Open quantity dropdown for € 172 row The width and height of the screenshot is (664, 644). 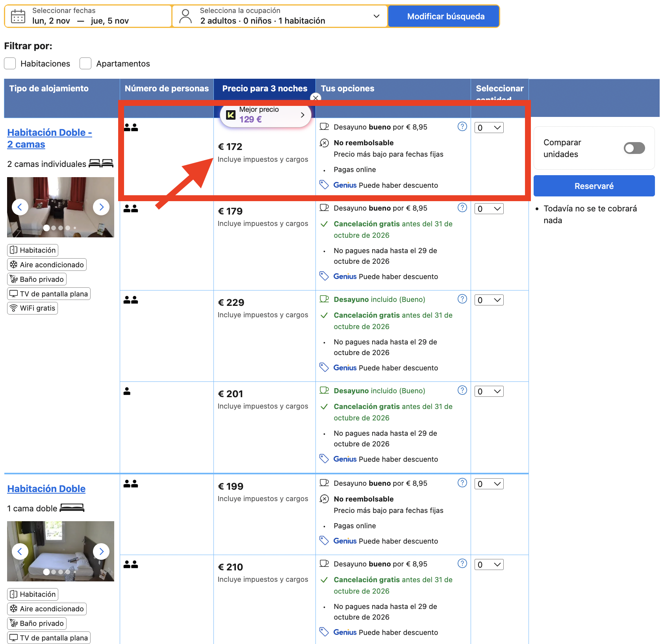point(489,128)
